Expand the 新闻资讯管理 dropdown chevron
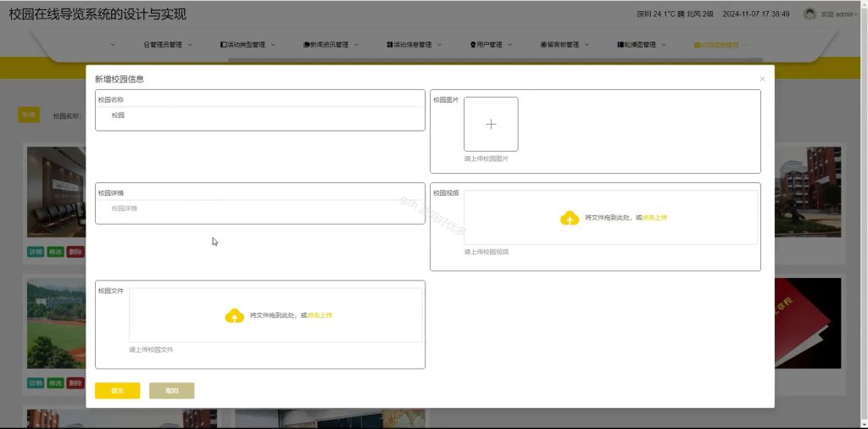 click(357, 45)
